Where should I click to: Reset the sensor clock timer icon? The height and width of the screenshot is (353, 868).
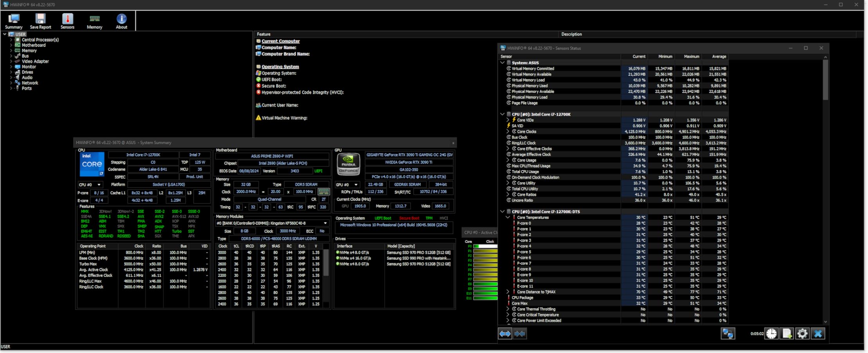pos(772,333)
